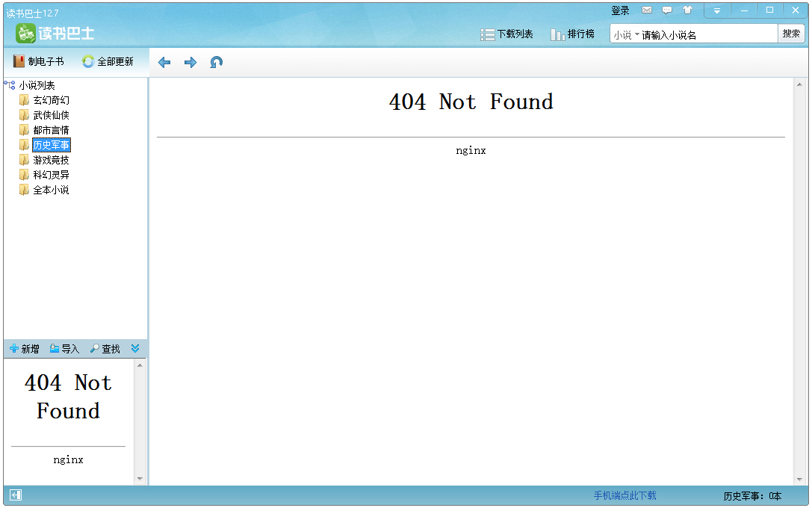812x508 pixels.
Task: Click in the novel name search field
Action: coord(706,35)
